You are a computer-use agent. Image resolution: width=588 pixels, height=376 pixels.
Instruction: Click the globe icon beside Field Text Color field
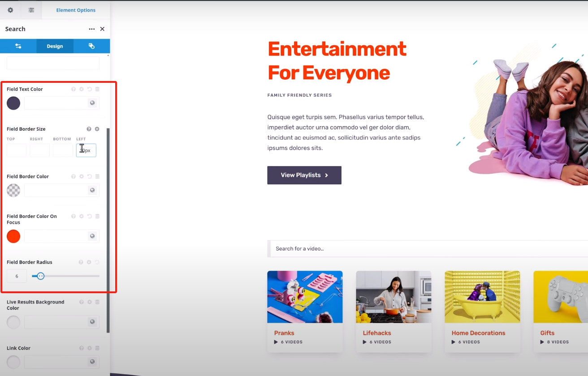coord(92,103)
